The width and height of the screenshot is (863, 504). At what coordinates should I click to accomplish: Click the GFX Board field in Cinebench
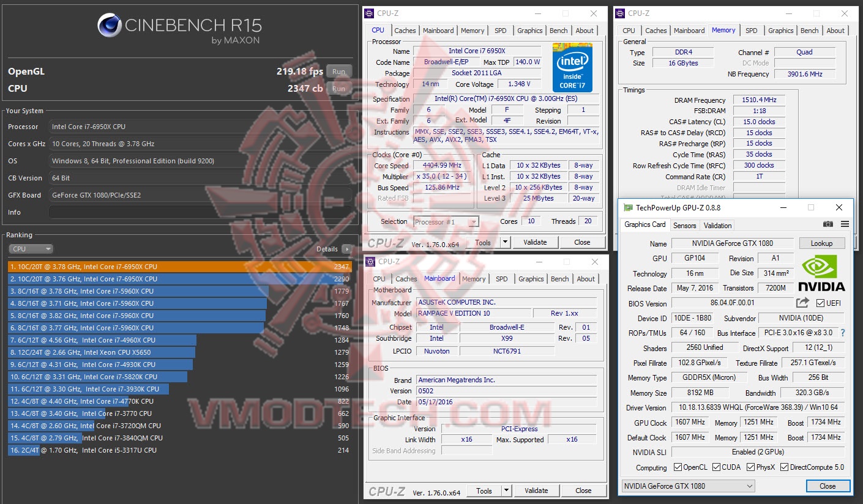coord(200,195)
